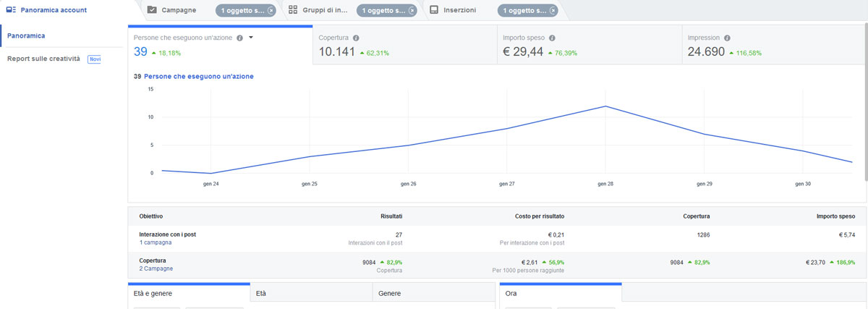Expand the Persone che eseguono un'azione dropdown arrow

click(x=250, y=38)
